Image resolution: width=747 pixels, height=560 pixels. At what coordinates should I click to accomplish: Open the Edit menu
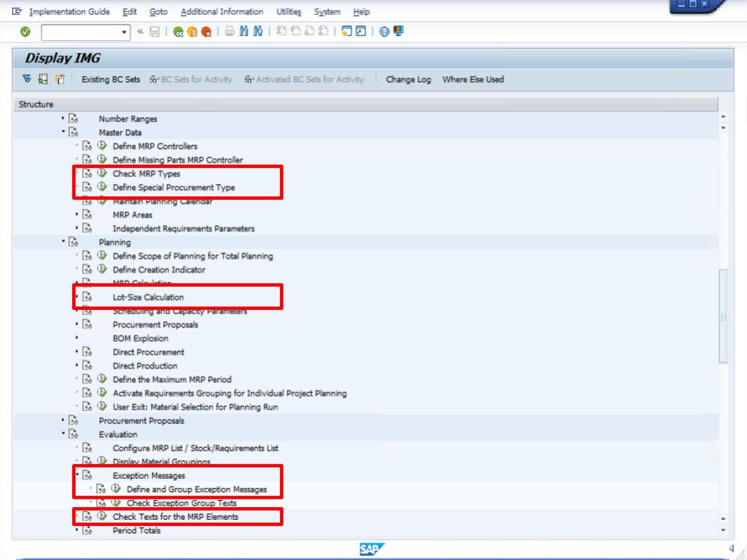pos(129,12)
